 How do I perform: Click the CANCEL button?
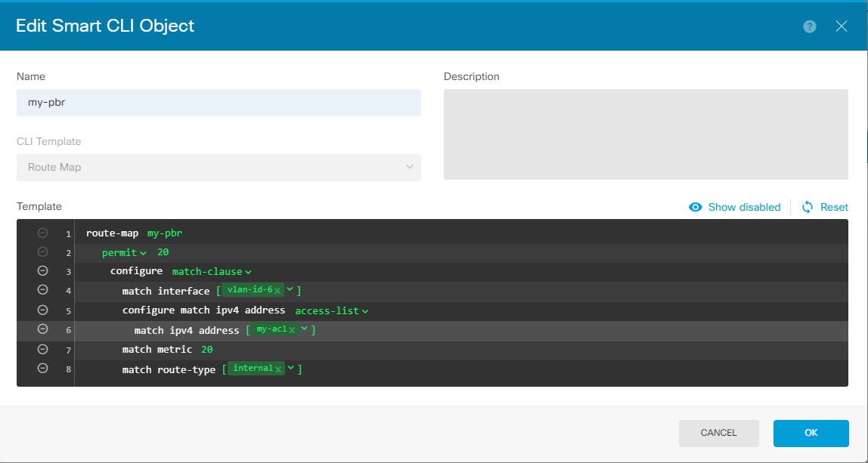click(718, 433)
